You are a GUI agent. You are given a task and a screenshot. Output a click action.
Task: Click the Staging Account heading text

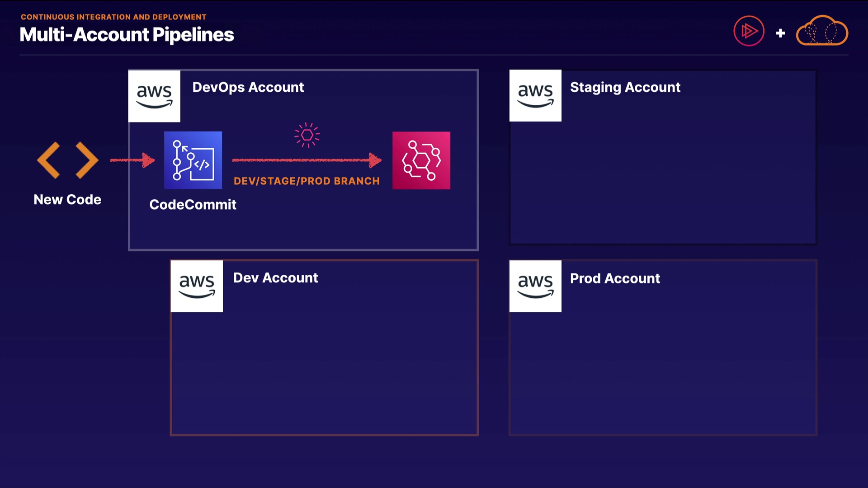click(625, 87)
